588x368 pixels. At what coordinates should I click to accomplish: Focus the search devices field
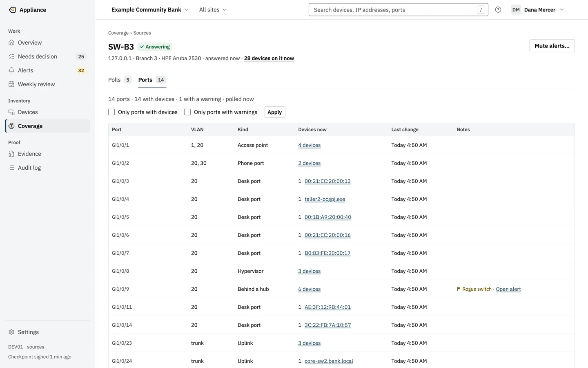point(399,10)
